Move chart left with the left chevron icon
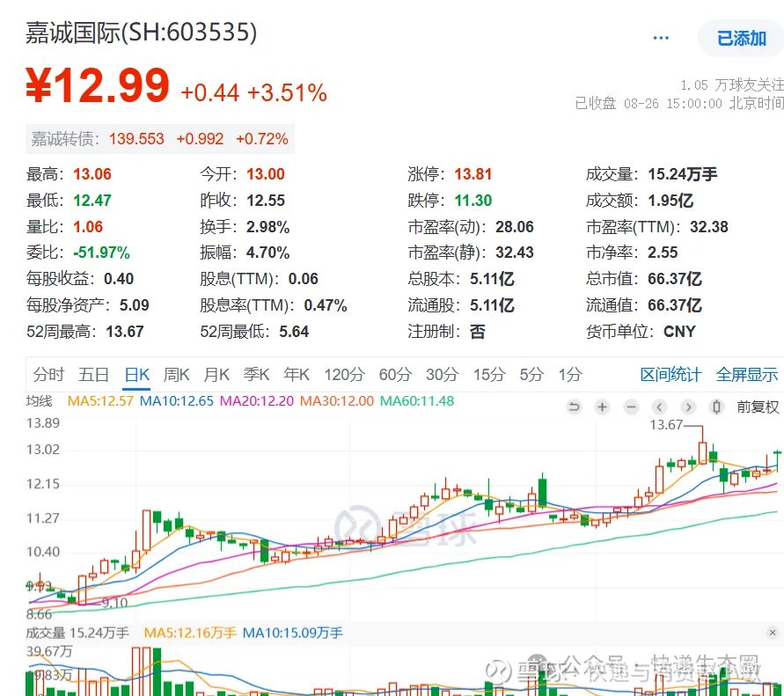784x696 pixels. tap(660, 407)
